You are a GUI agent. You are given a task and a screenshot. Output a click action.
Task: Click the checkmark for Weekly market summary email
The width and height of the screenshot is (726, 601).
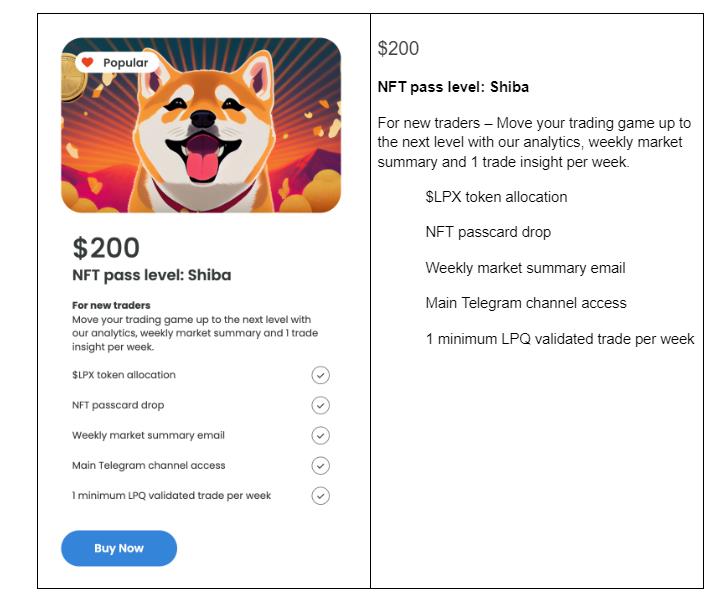pyautogui.click(x=320, y=435)
